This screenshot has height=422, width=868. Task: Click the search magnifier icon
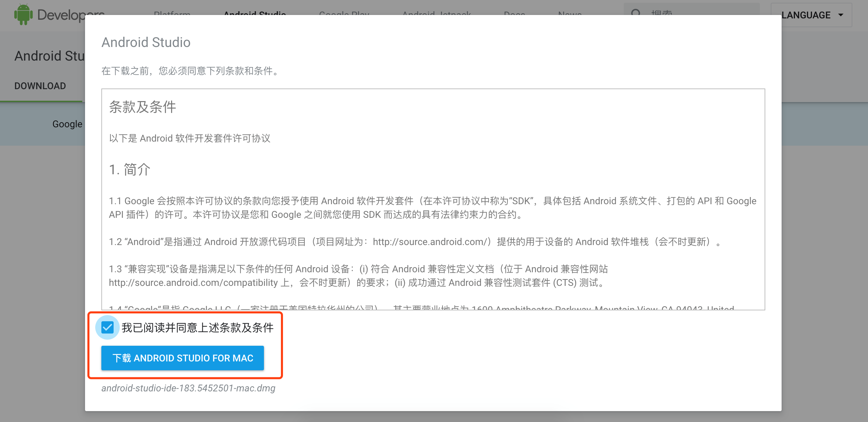(636, 13)
